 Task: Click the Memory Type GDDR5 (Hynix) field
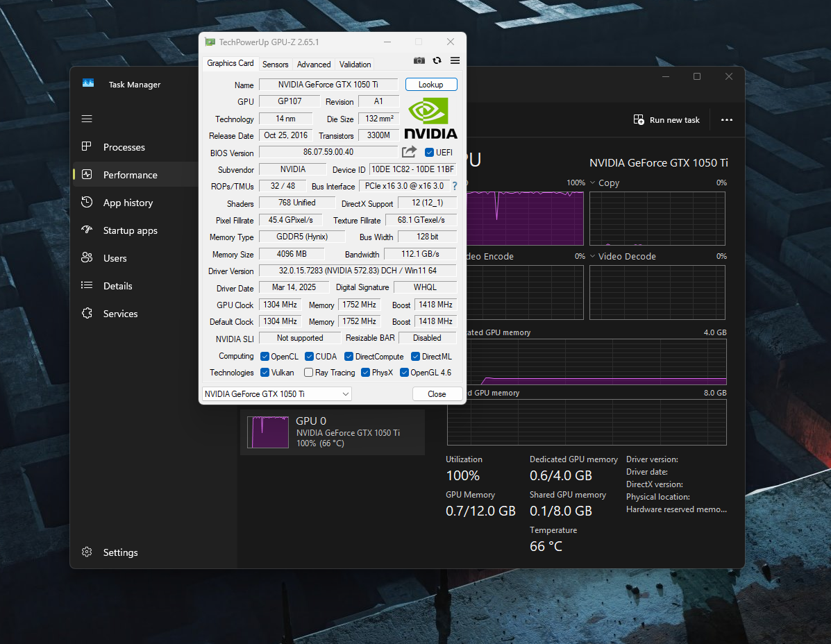pos(302,237)
